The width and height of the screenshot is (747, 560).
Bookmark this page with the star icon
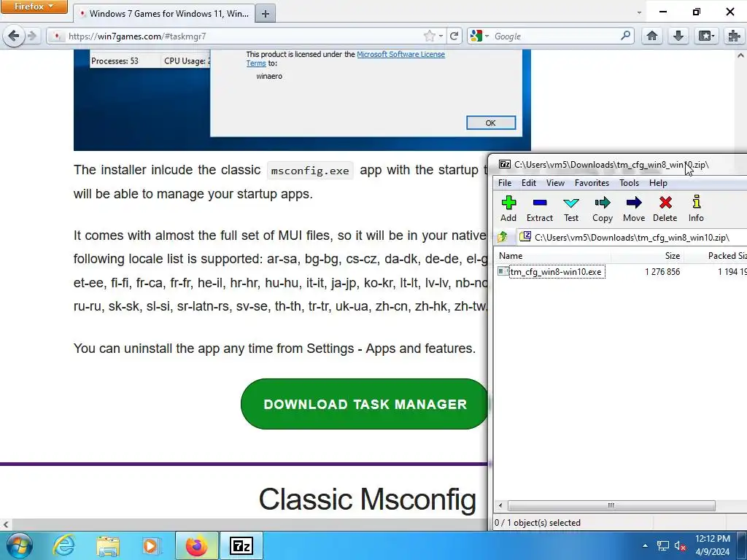click(429, 36)
